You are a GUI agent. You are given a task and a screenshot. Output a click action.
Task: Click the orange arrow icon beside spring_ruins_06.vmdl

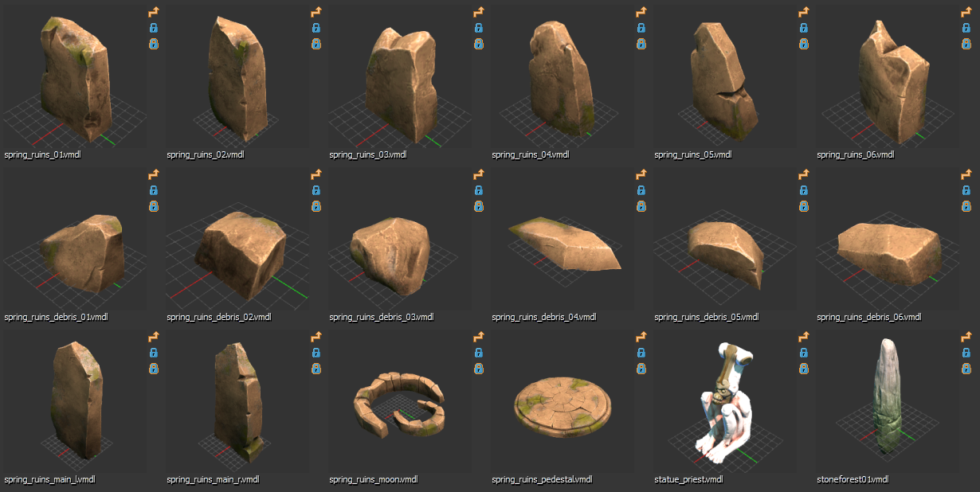(966, 13)
